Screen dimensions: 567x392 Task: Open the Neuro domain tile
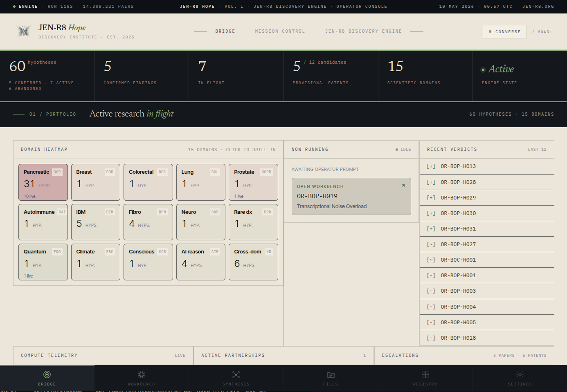click(201, 222)
